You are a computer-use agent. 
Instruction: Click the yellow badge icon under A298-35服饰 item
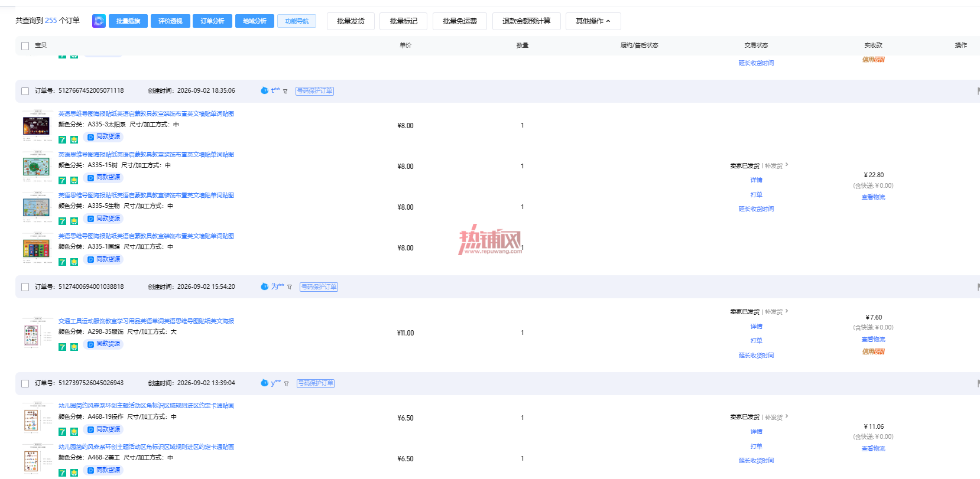tap(74, 347)
